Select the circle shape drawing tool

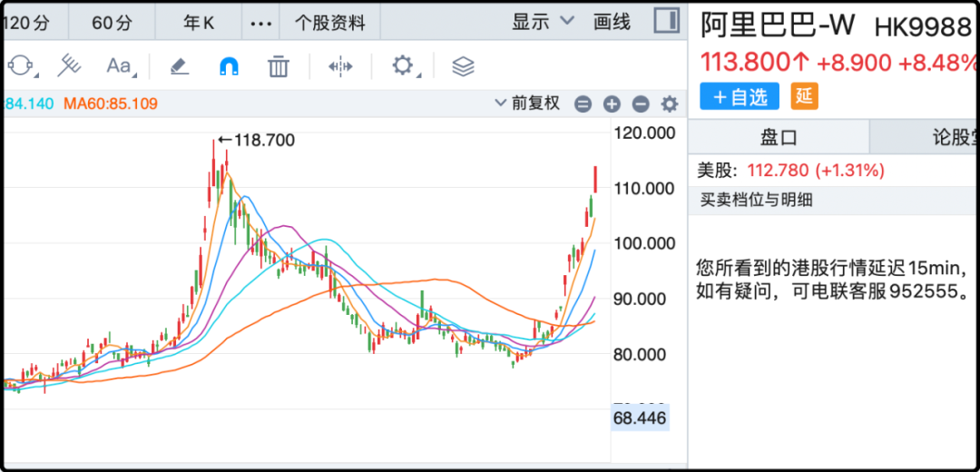tap(20, 66)
